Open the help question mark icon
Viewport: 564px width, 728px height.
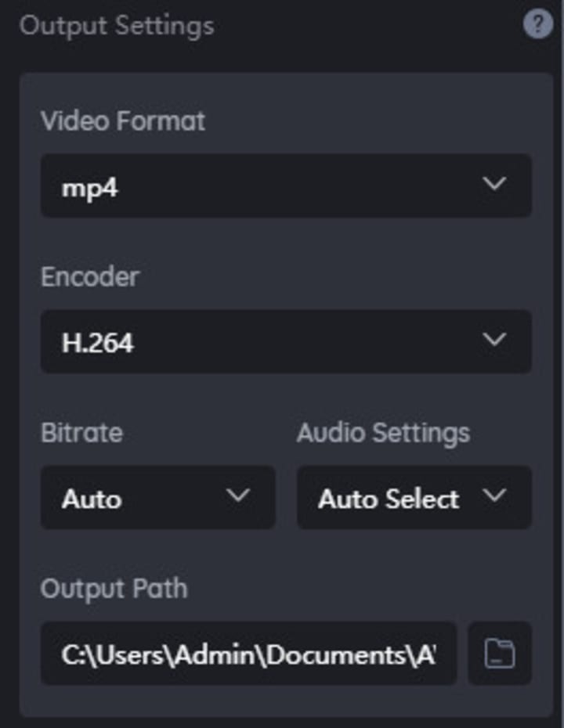point(538,24)
